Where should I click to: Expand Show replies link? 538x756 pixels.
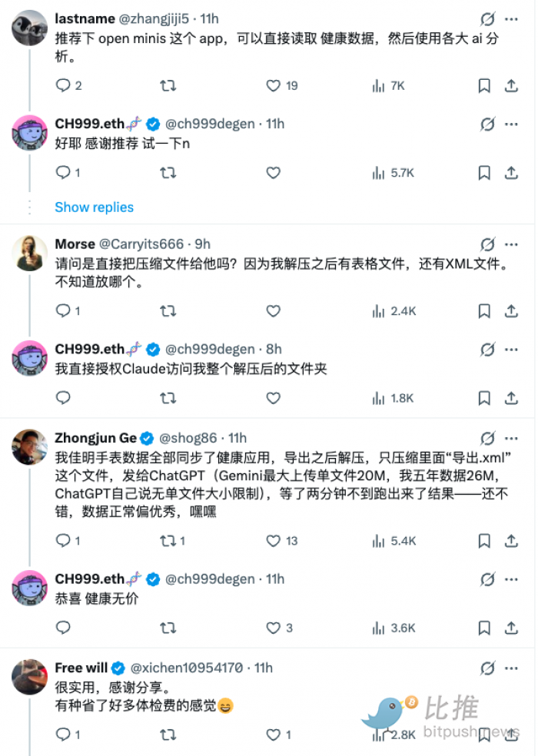pos(94,207)
